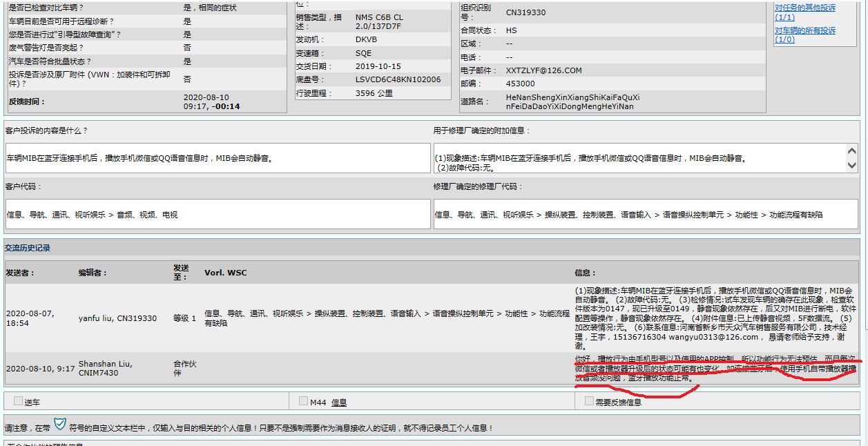Select the chassis number LSVCD6C48KN102006

(x=398, y=79)
